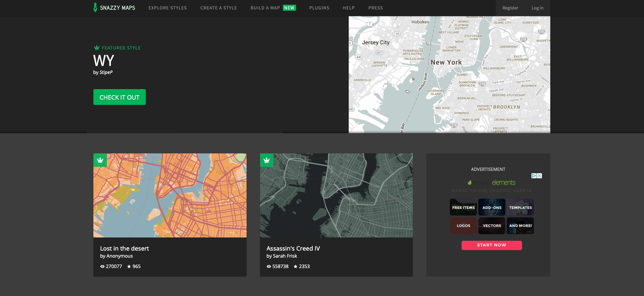This screenshot has height=296, width=644.
Task: Click the star favorites icon beside 965
Action: (129, 266)
